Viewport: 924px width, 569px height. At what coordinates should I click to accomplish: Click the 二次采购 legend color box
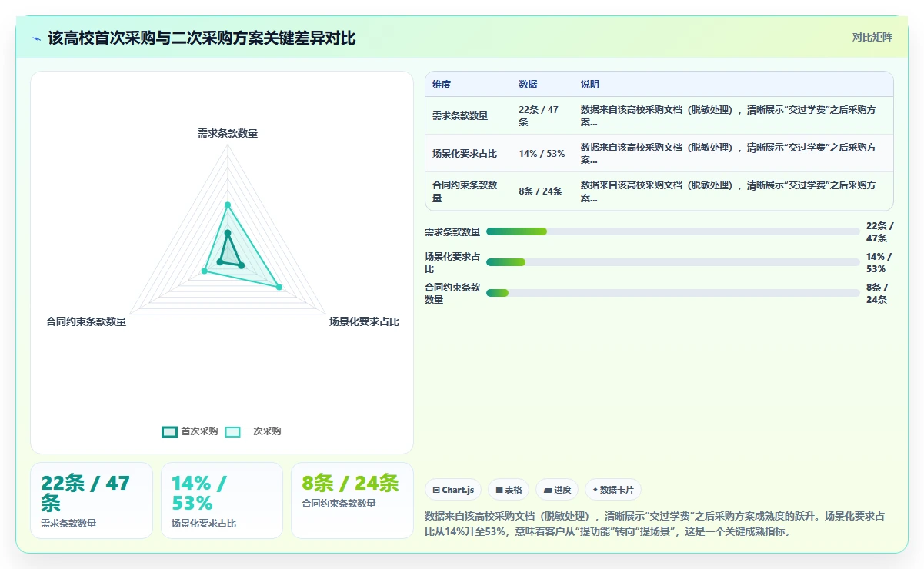click(x=232, y=431)
